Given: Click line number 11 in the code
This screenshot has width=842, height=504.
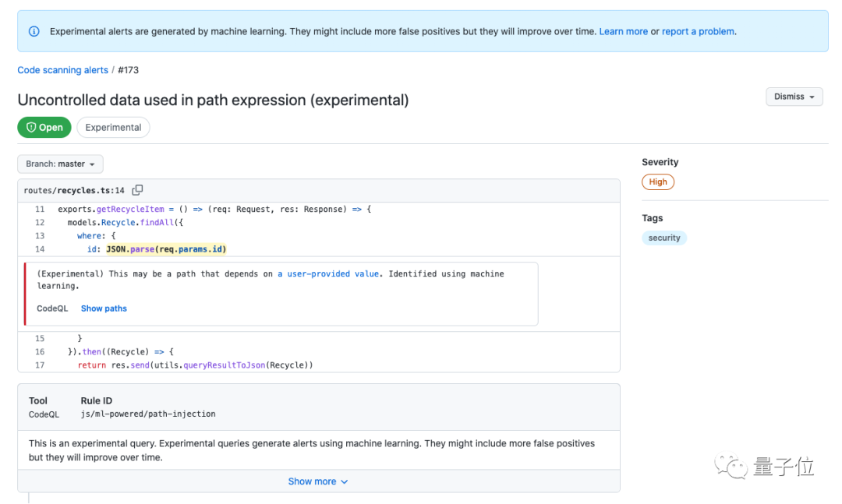Looking at the screenshot, I should [x=40, y=210].
